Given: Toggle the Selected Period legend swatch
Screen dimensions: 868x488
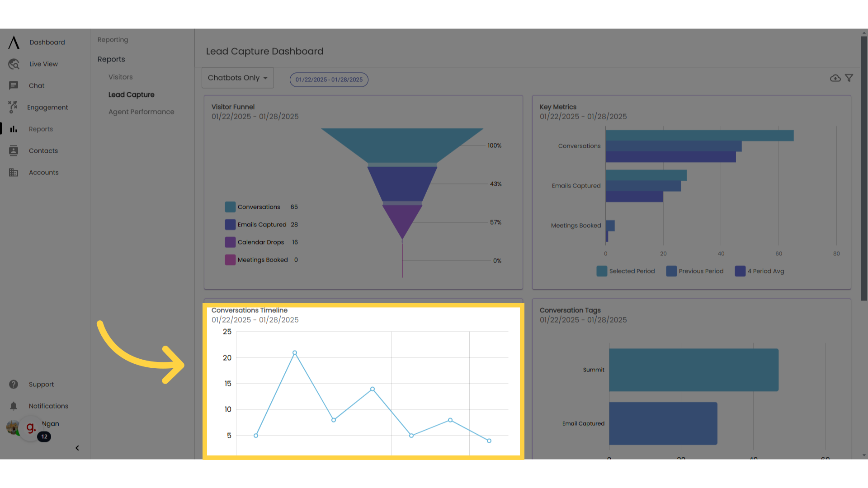Looking at the screenshot, I should tap(602, 271).
